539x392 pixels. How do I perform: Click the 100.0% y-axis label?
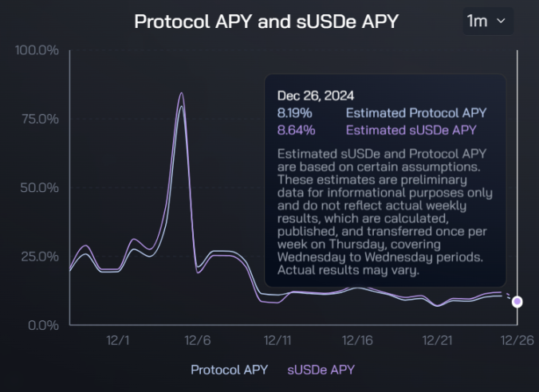(37, 50)
